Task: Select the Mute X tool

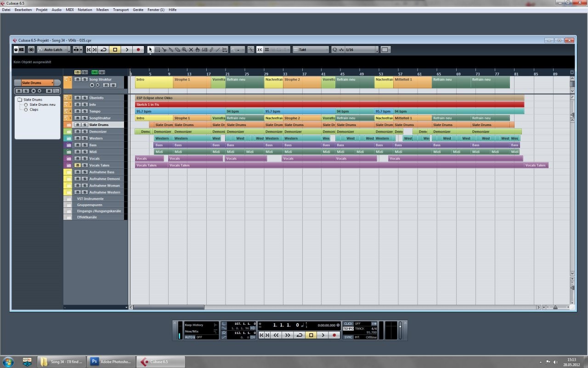Action: coord(191,50)
